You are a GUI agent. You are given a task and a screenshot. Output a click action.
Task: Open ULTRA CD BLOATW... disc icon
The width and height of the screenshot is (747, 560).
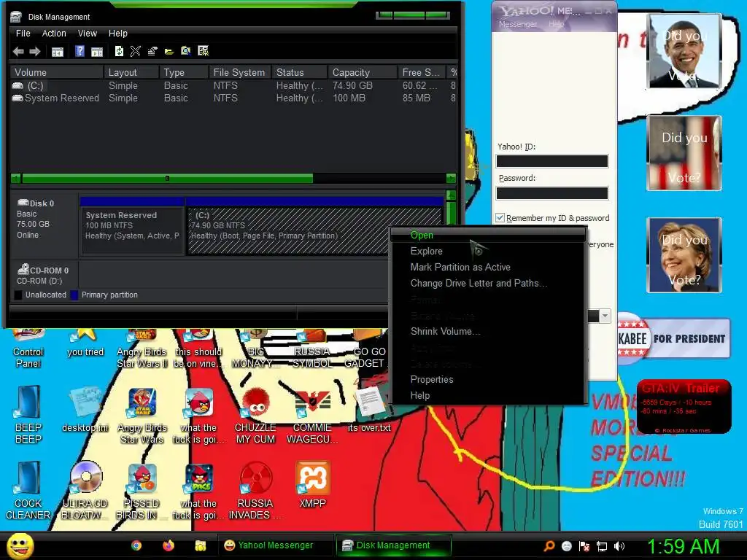click(85, 491)
